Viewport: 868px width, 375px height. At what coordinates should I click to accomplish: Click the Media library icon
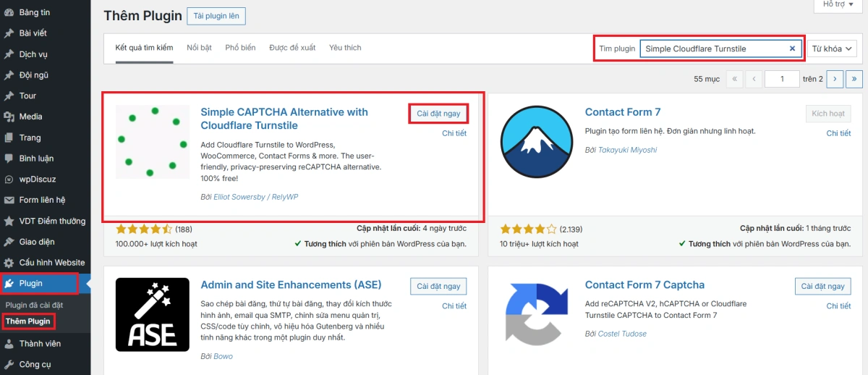[9, 117]
